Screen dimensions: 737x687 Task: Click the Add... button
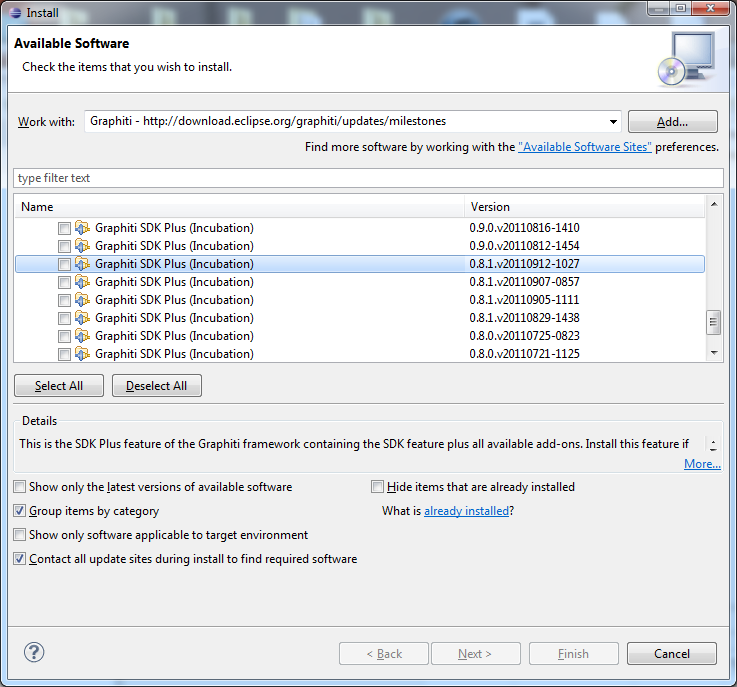tap(673, 122)
